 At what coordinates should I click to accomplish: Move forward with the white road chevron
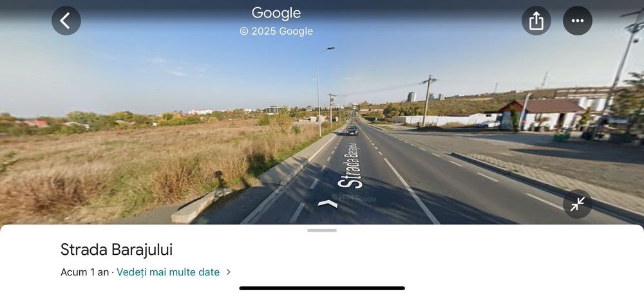(x=328, y=203)
